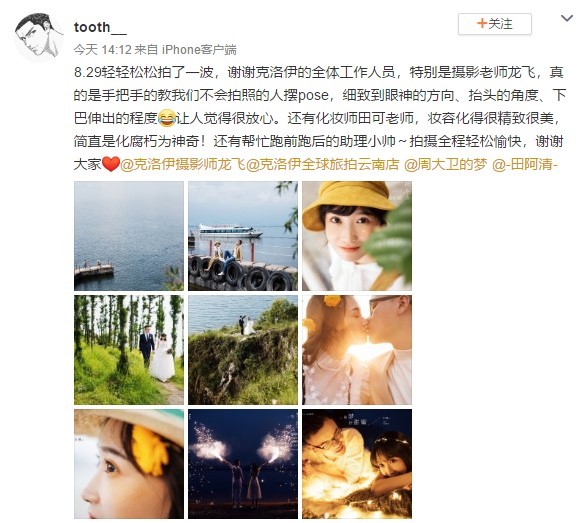588x523 pixels.
Task: Open the sunlit kissing couple photo
Action: click(x=357, y=350)
